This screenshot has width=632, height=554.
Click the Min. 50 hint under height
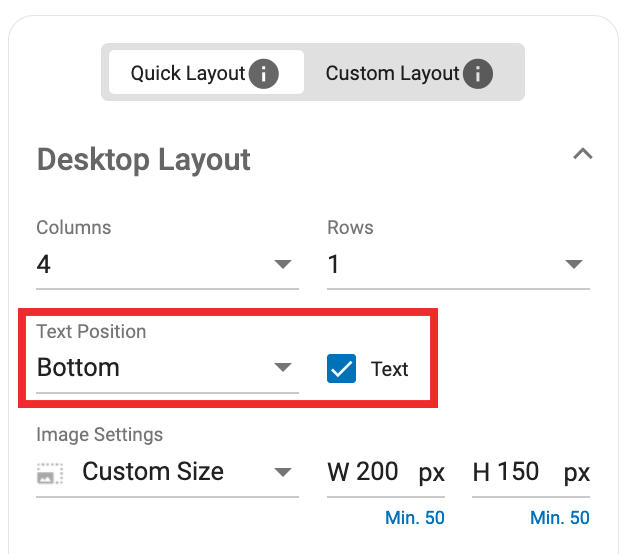tap(559, 518)
